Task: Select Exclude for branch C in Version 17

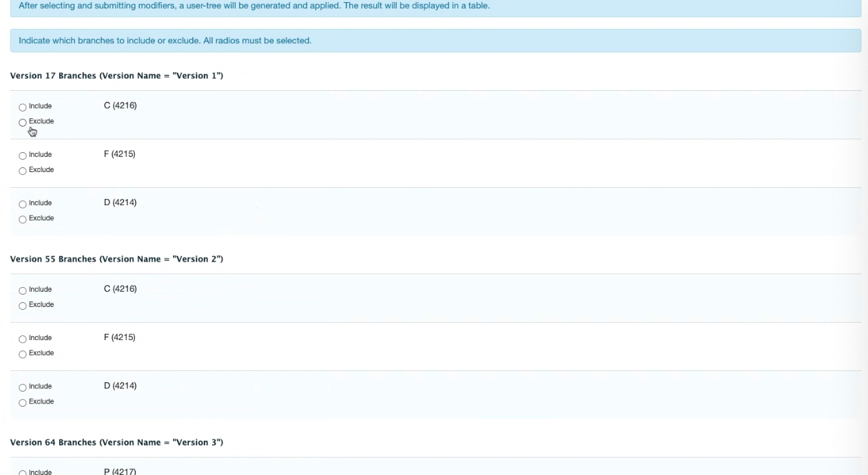Action: coord(23,122)
